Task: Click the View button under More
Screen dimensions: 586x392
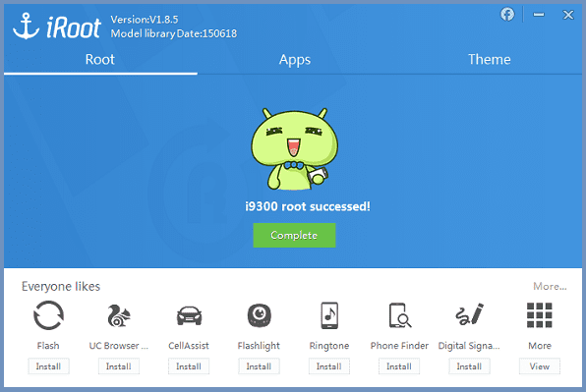Action: 539,366
